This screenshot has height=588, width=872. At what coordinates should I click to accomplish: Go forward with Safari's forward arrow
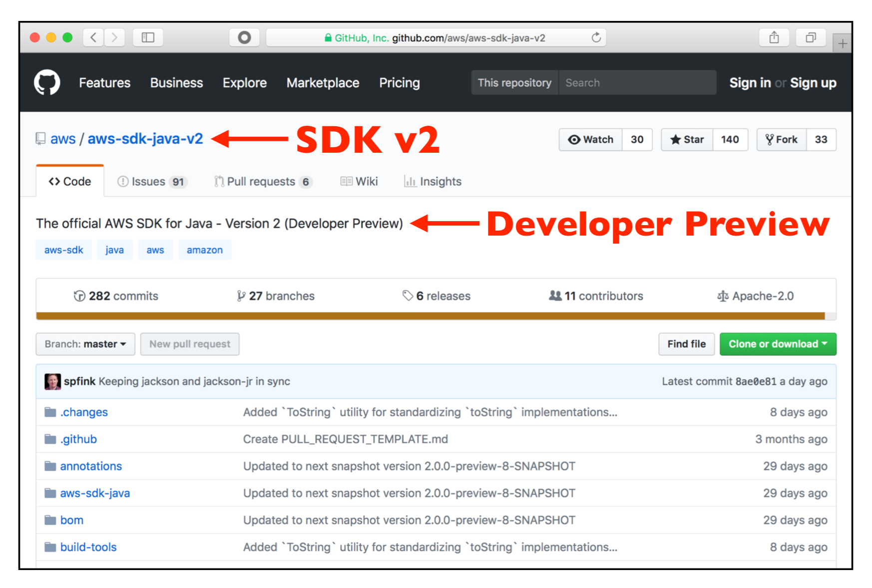pos(114,37)
